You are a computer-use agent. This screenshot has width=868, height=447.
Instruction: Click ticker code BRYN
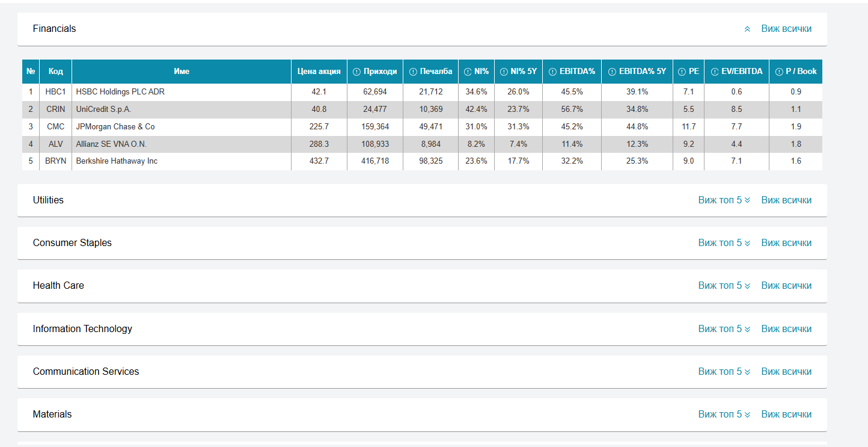(x=56, y=161)
